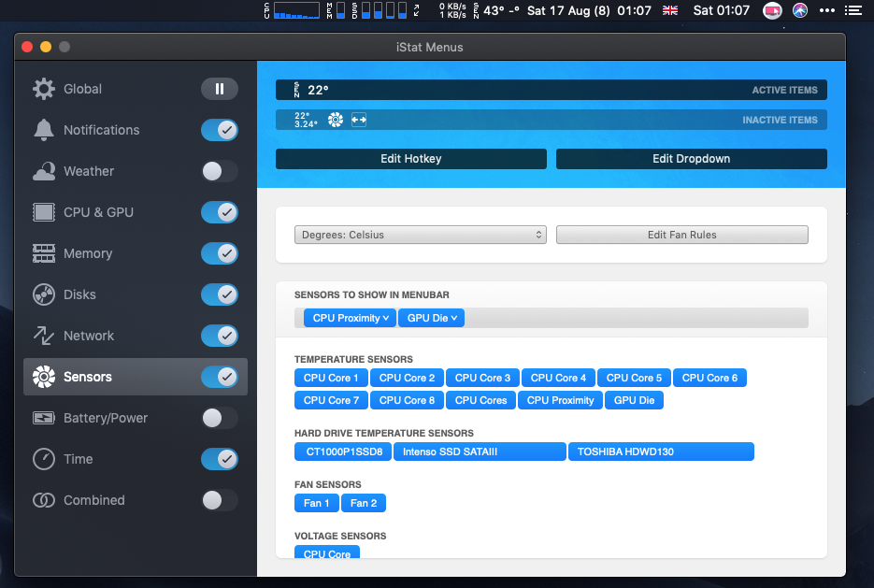Click the Sat 01:07 system clock
This screenshot has height=588, width=874.
[x=722, y=10]
